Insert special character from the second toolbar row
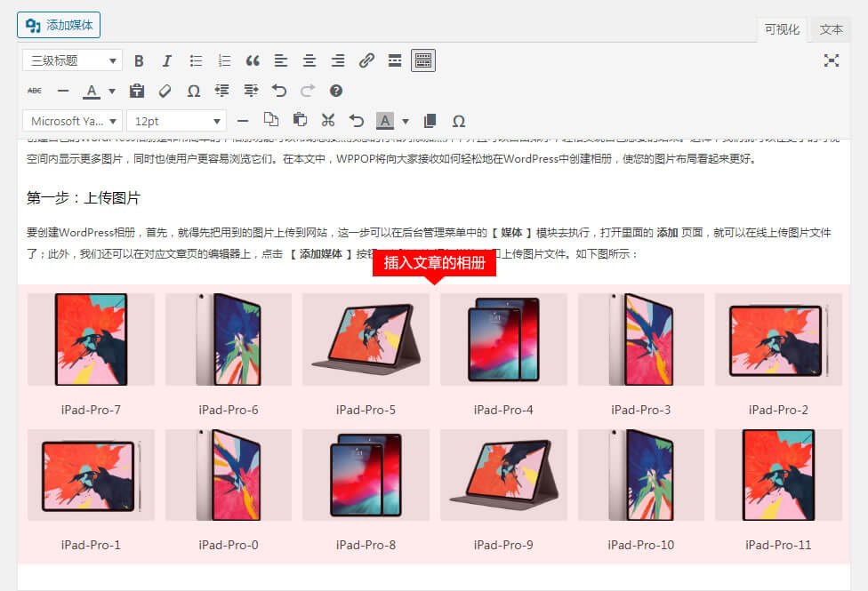 pos(194,91)
